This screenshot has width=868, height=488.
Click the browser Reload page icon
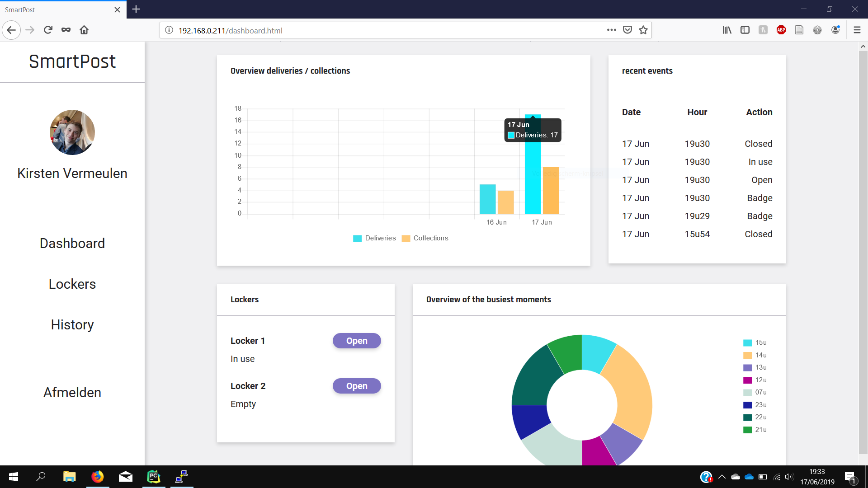(48, 30)
